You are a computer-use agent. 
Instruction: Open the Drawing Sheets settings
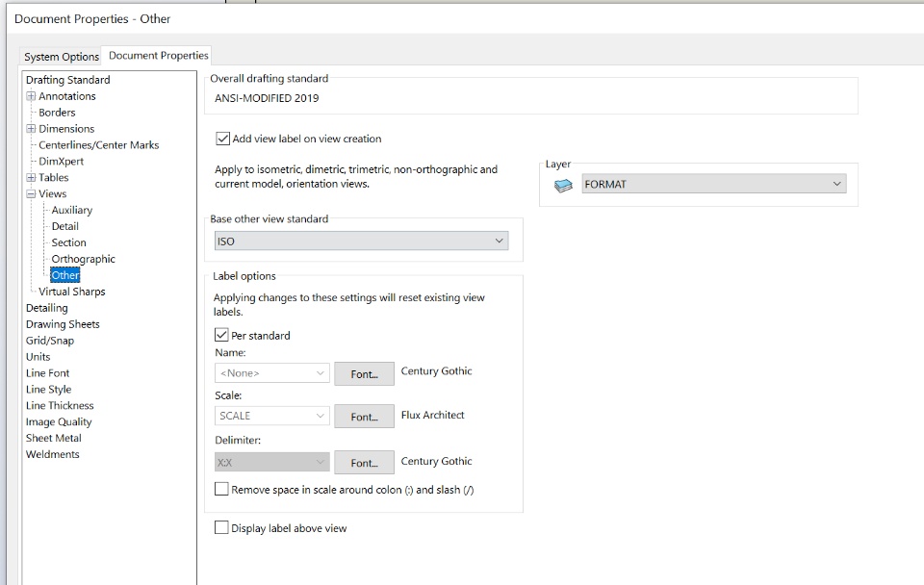pyautogui.click(x=63, y=324)
